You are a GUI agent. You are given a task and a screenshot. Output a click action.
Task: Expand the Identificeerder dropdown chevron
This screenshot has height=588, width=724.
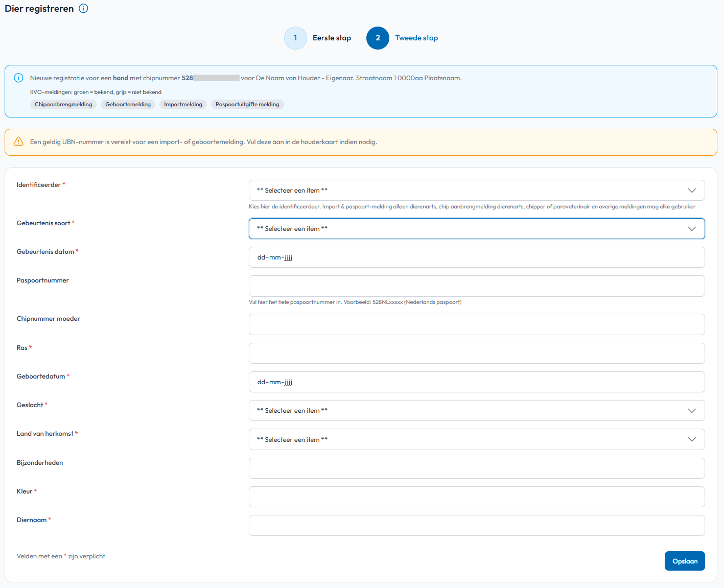tap(692, 191)
